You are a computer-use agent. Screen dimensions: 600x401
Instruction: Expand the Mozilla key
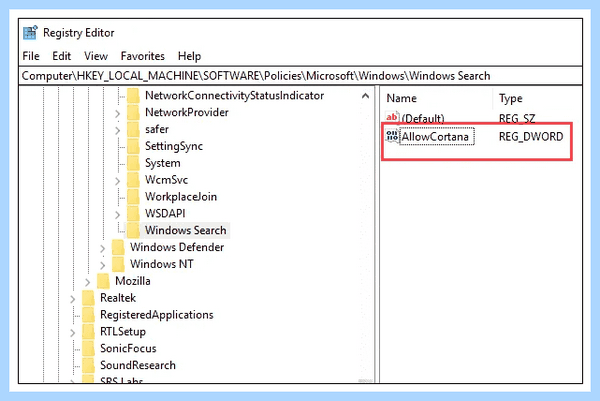pos(88,282)
